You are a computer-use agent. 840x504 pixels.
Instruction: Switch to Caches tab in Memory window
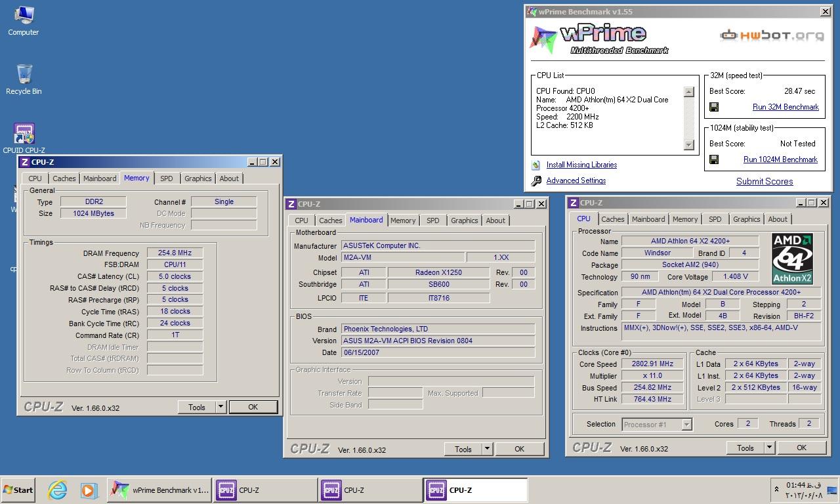coord(64,178)
